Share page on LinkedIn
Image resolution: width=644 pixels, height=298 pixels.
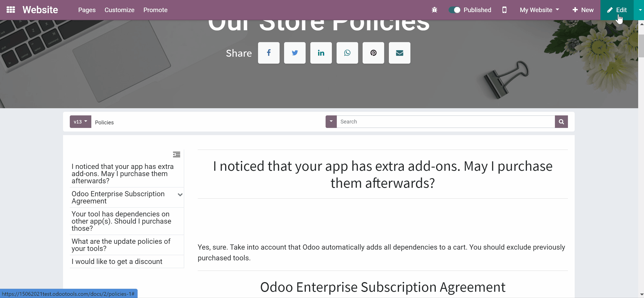(321, 53)
